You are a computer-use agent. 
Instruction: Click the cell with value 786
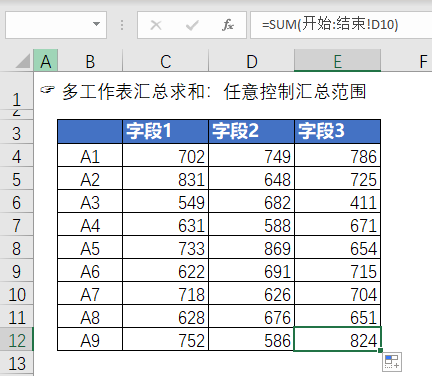(x=338, y=155)
